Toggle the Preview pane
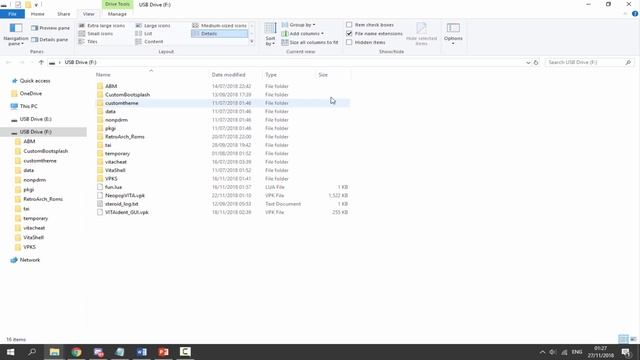This screenshot has height=360, width=640. pos(51,28)
